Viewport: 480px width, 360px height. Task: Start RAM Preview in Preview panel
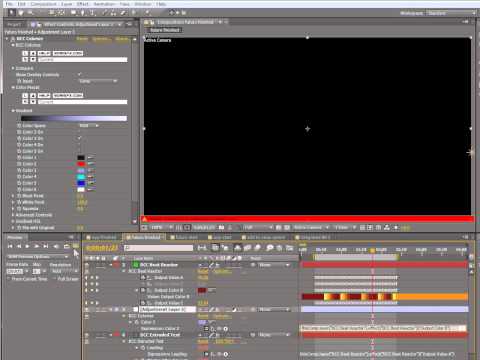(x=76, y=246)
